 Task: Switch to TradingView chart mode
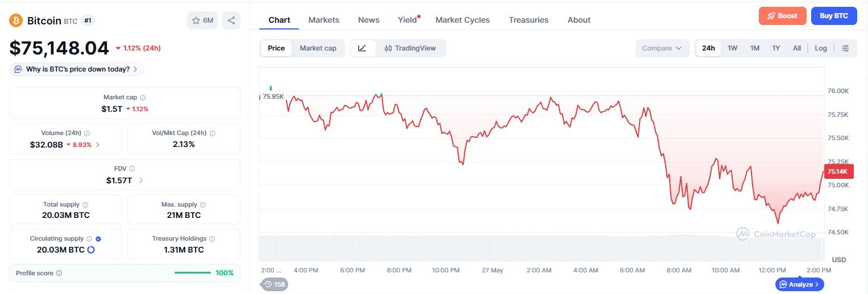click(x=410, y=48)
